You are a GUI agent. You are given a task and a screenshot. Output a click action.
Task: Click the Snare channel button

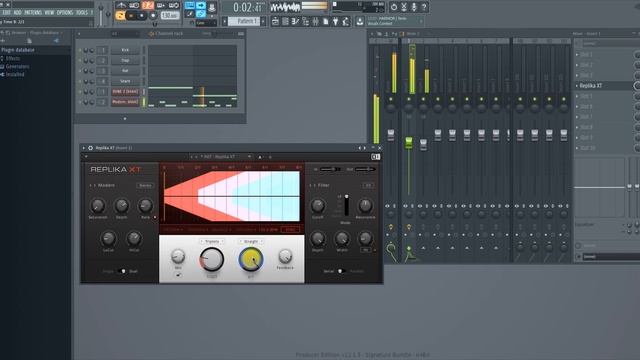(125, 81)
